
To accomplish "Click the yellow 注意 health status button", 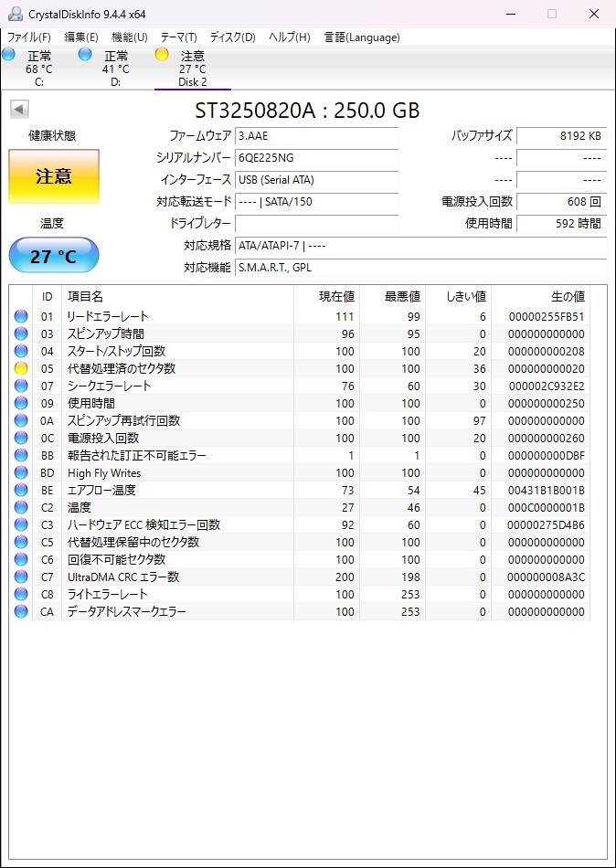I will pyautogui.click(x=54, y=176).
